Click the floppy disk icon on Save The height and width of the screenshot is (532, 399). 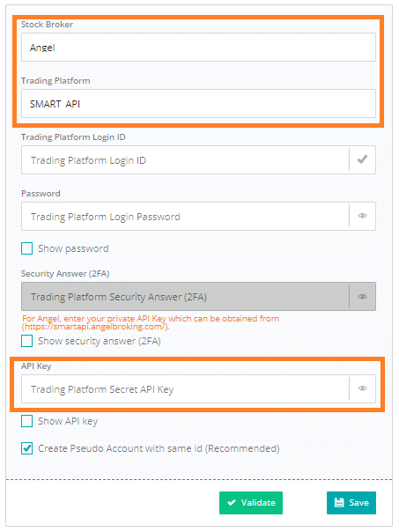(x=339, y=502)
